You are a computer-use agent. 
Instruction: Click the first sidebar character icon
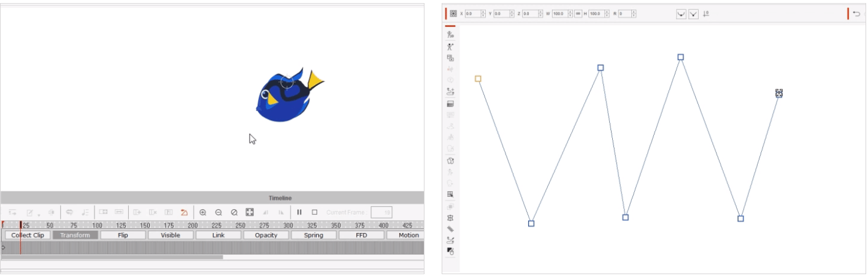tap(450, 35)
